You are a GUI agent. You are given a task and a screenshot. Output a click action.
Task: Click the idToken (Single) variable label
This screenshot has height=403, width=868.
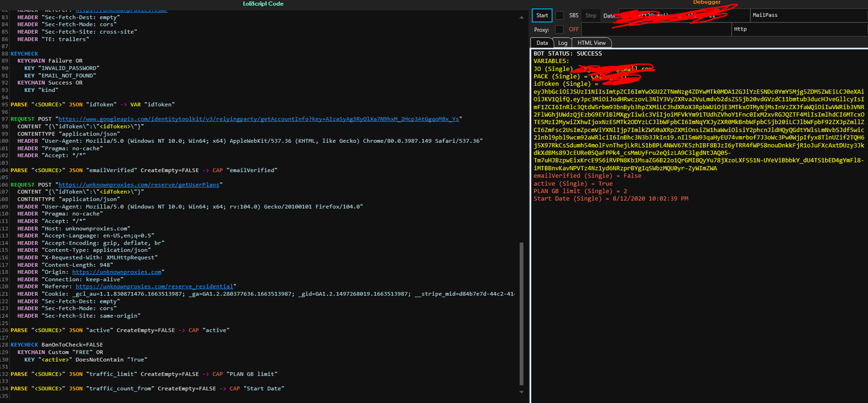568,84
